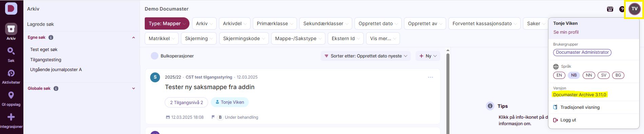Open saved search Utgående journalposter A
Viewport: 644px width, 134px height.
point(56,69)
